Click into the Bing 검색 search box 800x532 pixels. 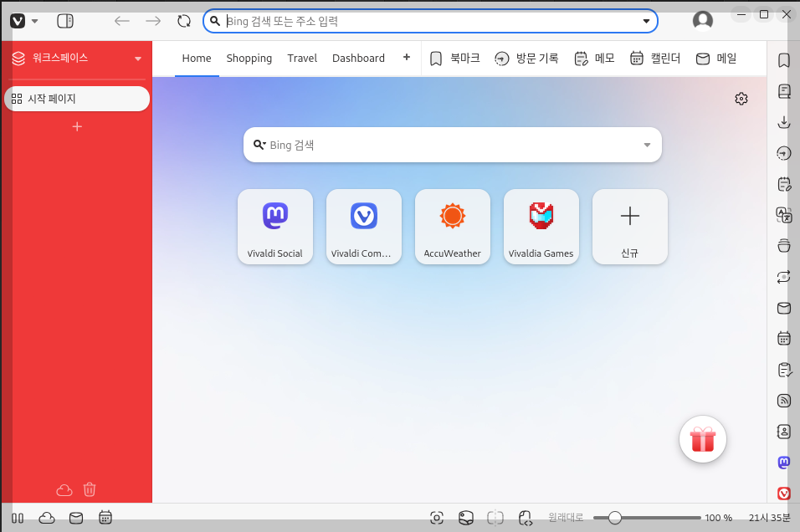tap(453, 145)
